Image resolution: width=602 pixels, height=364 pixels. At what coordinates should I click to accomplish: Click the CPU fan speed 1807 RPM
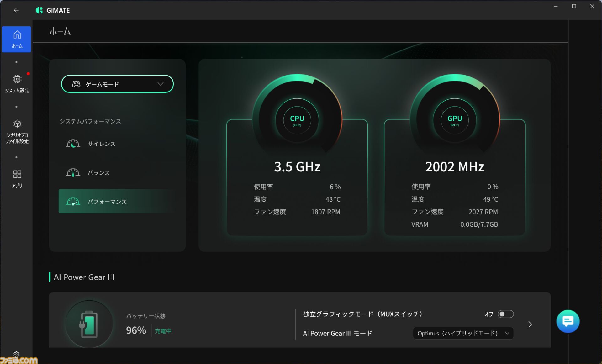[x=325, y=212]
